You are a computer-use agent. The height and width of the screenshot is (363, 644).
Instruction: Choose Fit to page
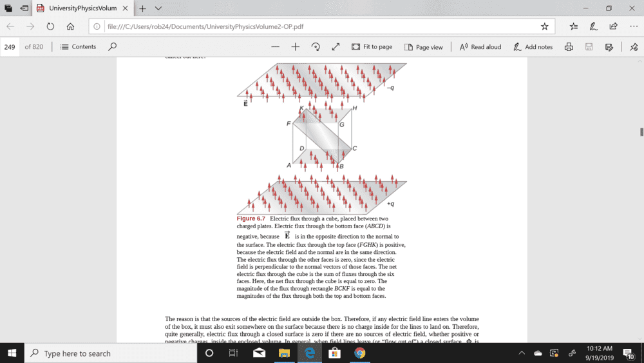372,47
